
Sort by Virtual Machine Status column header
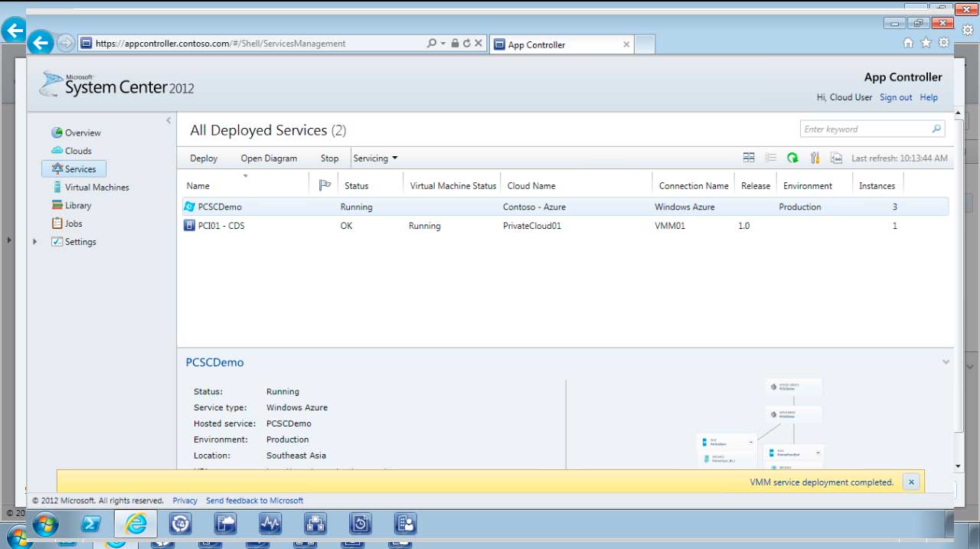point(453,186)
